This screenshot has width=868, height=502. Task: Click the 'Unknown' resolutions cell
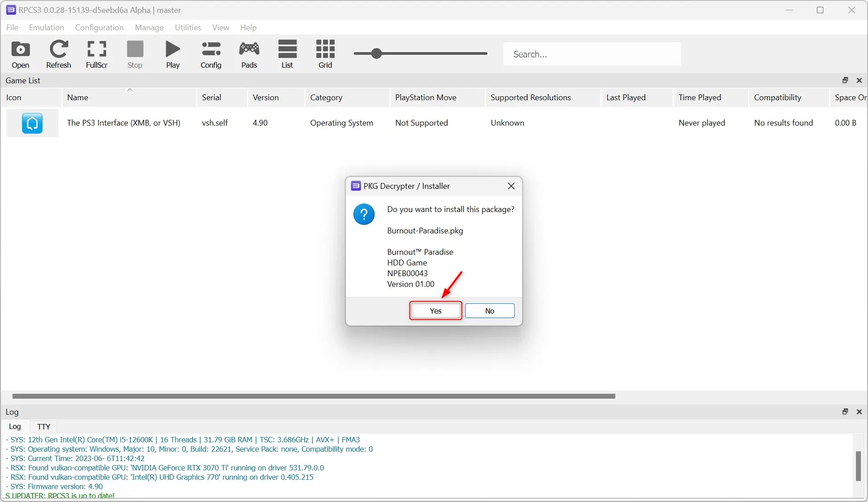508,122
